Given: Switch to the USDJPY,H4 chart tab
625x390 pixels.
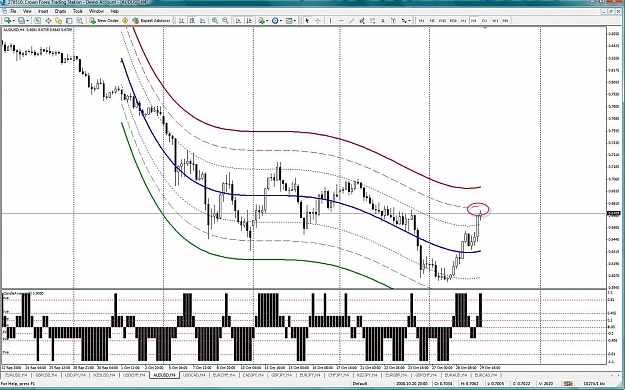Looking at the screenshot, I should [76, 375].
